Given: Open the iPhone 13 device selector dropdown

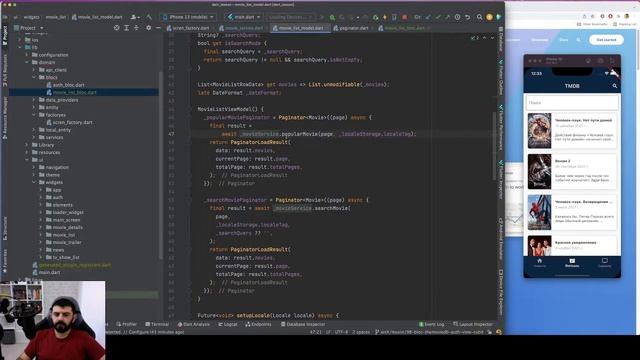Looking at the screenshot, I should (188, 17).
